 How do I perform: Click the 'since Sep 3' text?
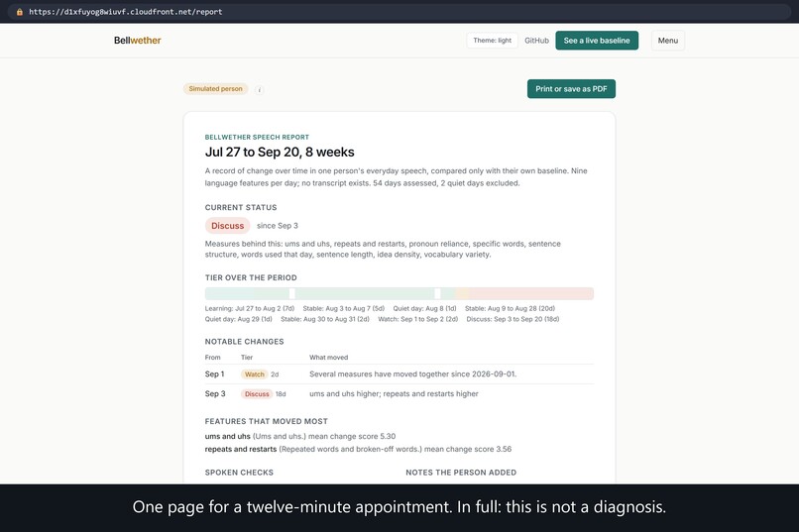point(278,226)
